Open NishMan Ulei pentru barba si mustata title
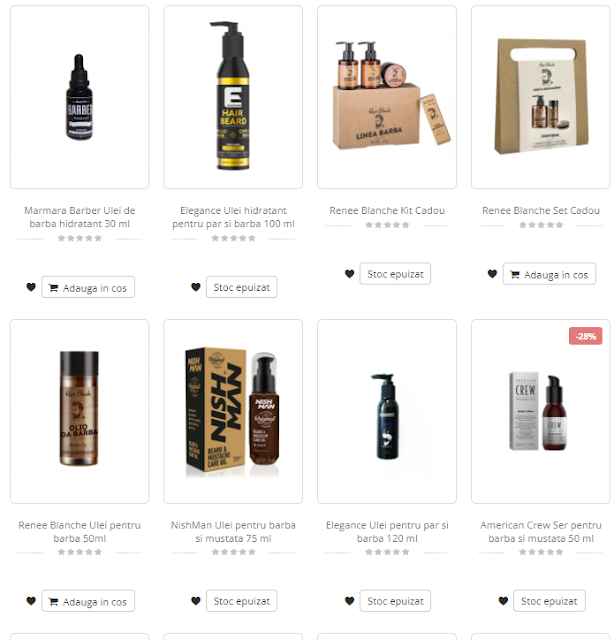 coord(233,531)
